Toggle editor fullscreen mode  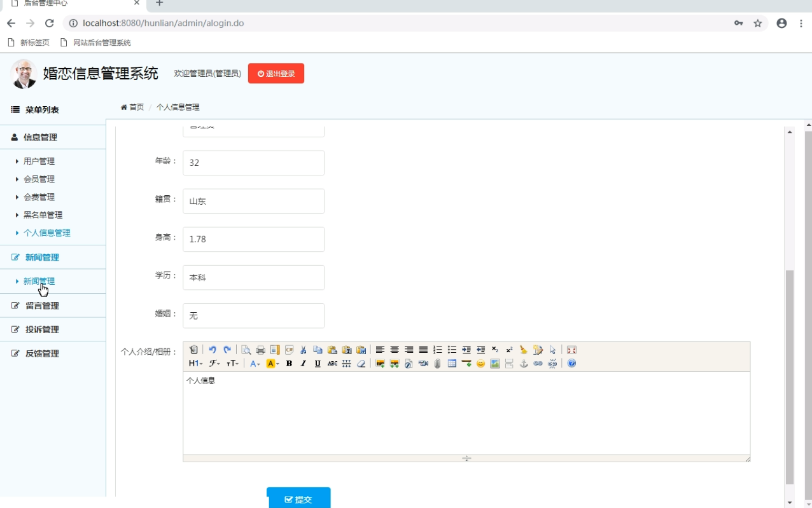(x=571, y=350)
